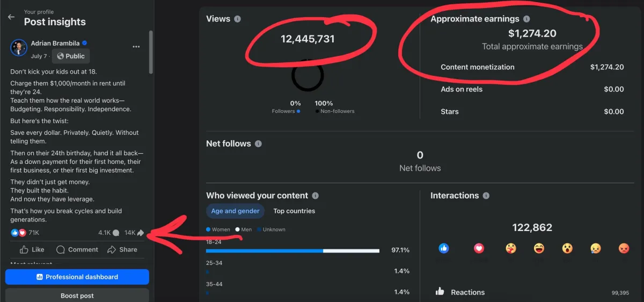
Task: Click the Followers 0% label
Action: click(x=286, y=107)
